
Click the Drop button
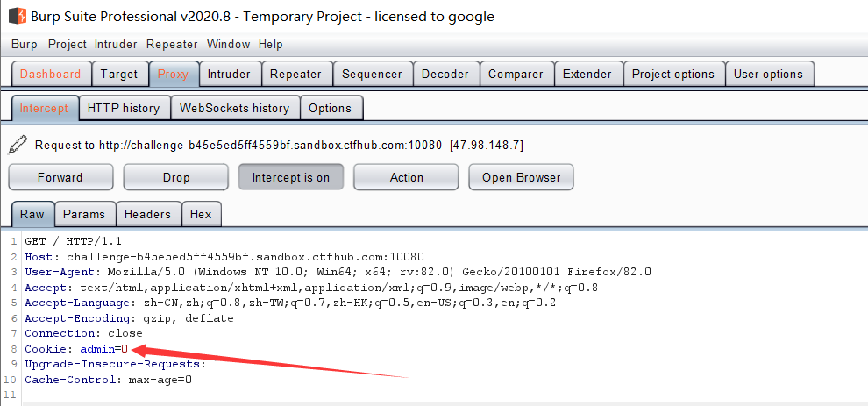point(176,177)
